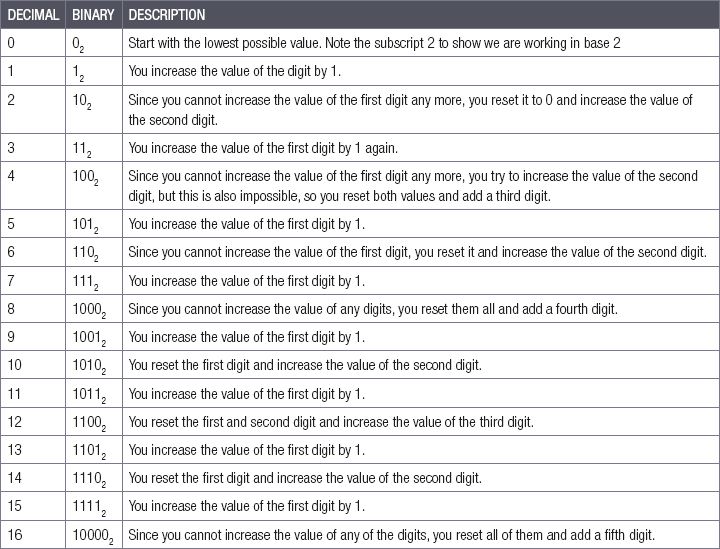Select the binary 110 cell
Screen dimensions: 720x549
(x=86, y=252)
